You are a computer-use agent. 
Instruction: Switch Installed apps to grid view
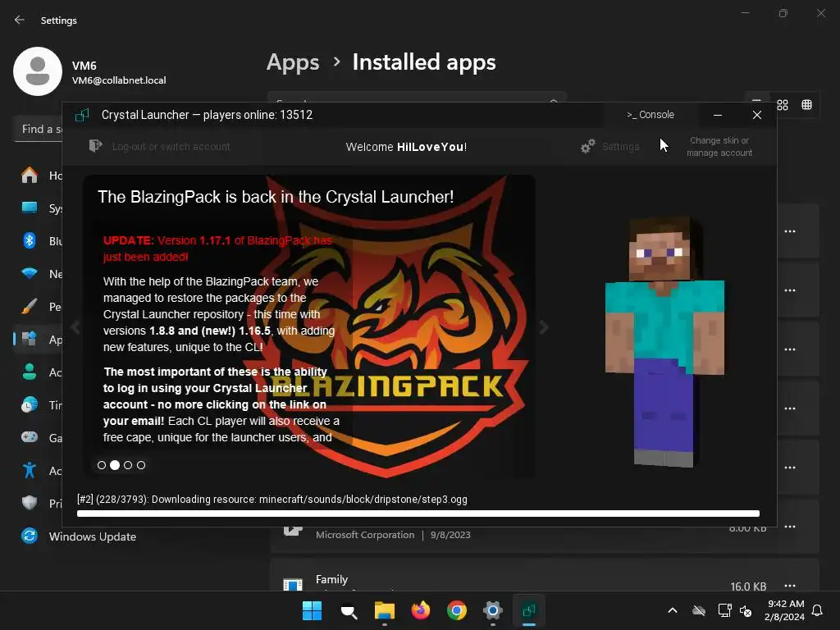pyautogui.click(x=783, y=105)
